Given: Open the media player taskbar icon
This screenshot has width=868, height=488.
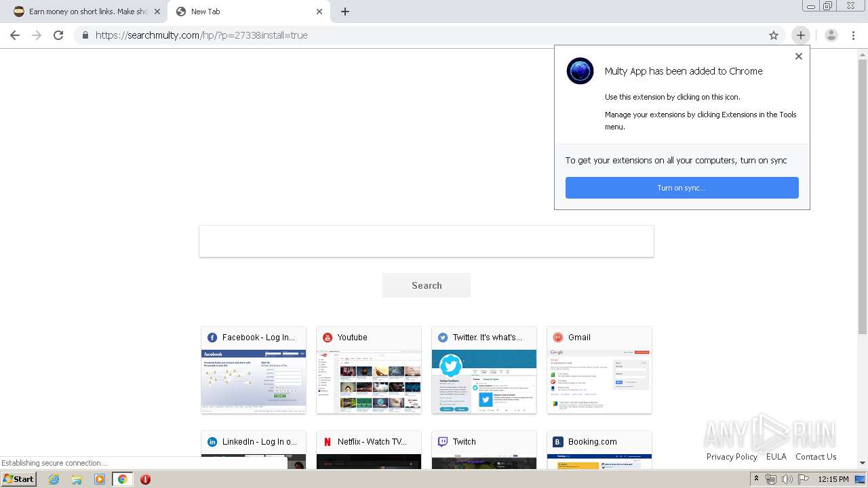Looking at the screenshot, I should pyautogui.click(x=100, y=479).
